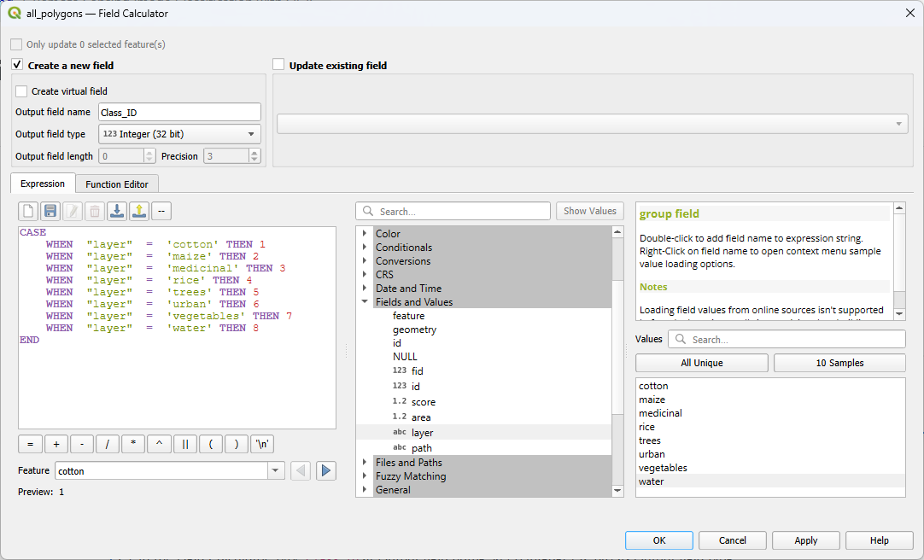Screen dimensions: 924x560
Task: Click the All Unique button
Action: pos(701,363)
